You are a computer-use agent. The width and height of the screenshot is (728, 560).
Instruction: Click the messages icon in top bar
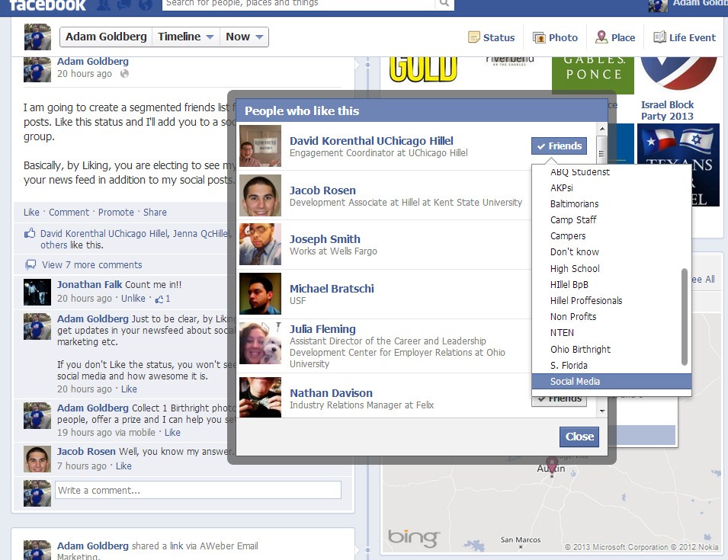click(124, 4)
